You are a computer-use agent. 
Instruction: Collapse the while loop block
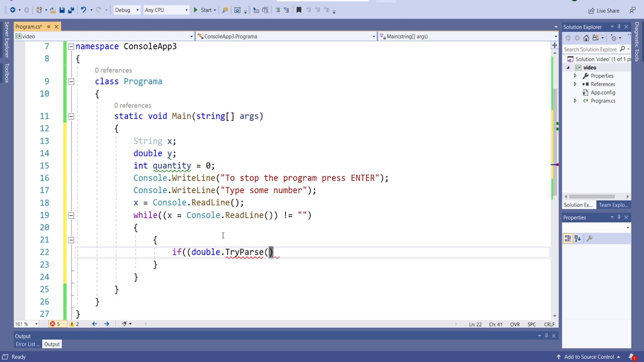pyautogui.click(x=71, y=215)
